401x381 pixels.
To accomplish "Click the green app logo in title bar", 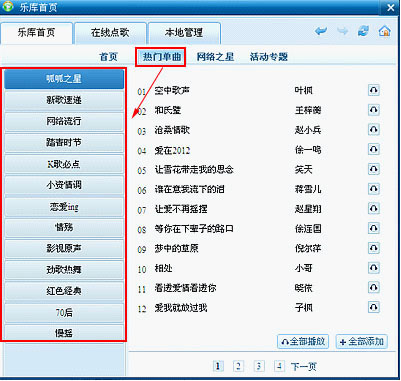I will 7,7.
